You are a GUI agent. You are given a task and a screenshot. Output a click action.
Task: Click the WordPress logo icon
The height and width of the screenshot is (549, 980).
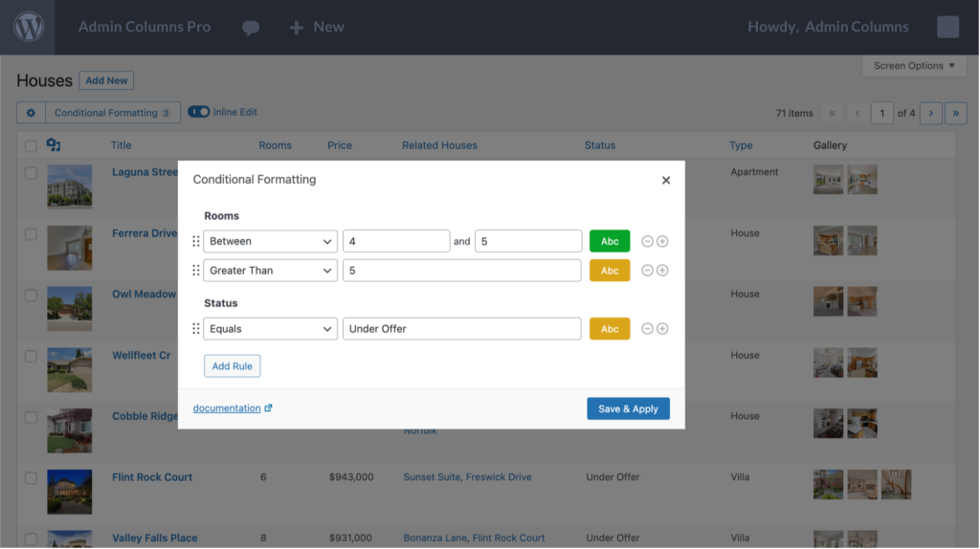[28, 27]
